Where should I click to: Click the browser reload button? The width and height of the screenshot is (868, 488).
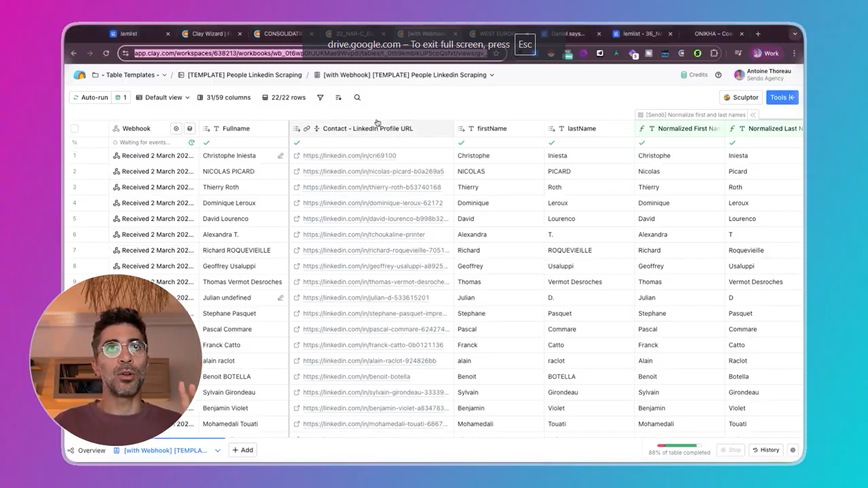point(106,53)
